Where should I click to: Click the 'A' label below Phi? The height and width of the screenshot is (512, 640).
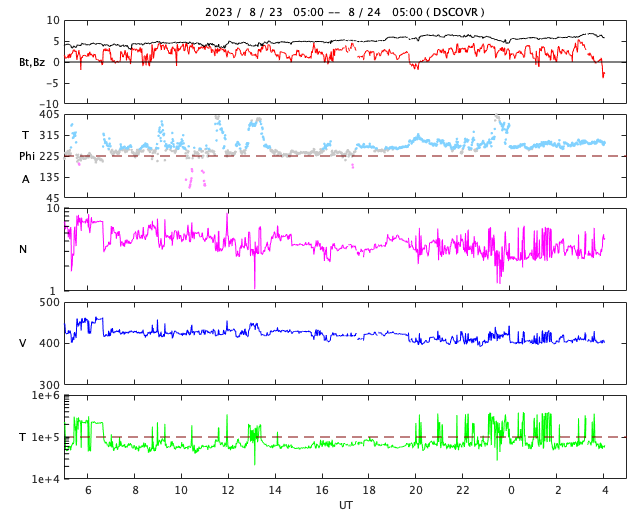(x=26, y=179)
